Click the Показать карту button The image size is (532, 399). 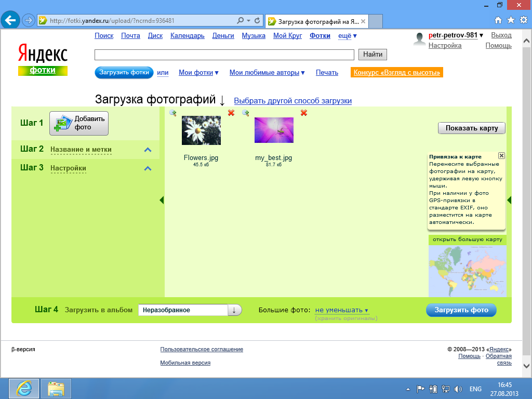471,128
